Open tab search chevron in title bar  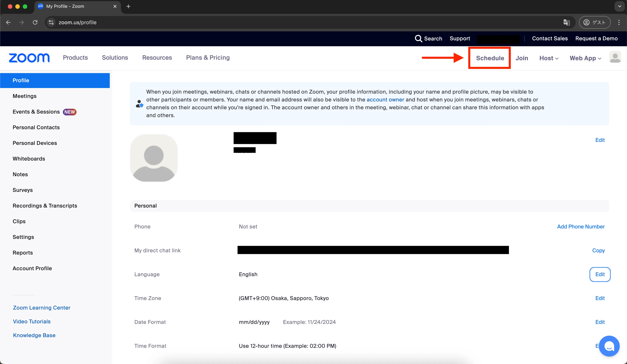tap(620, 7)
